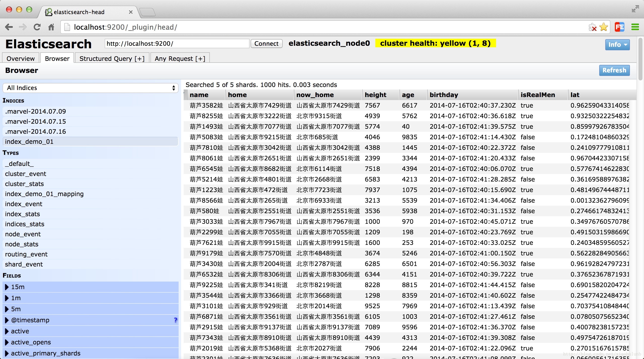Select the index_demo_01 index

[x=91, y=142]
